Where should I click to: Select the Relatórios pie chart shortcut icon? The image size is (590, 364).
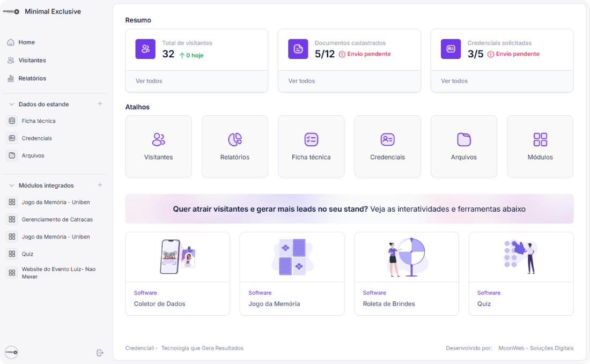tap(234, 139)
